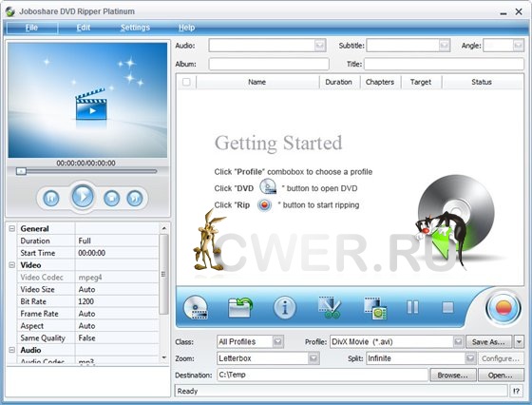Viewport: 532px width, 405px height.
Task: Open the Help menu
Action: tap(186, 28)
